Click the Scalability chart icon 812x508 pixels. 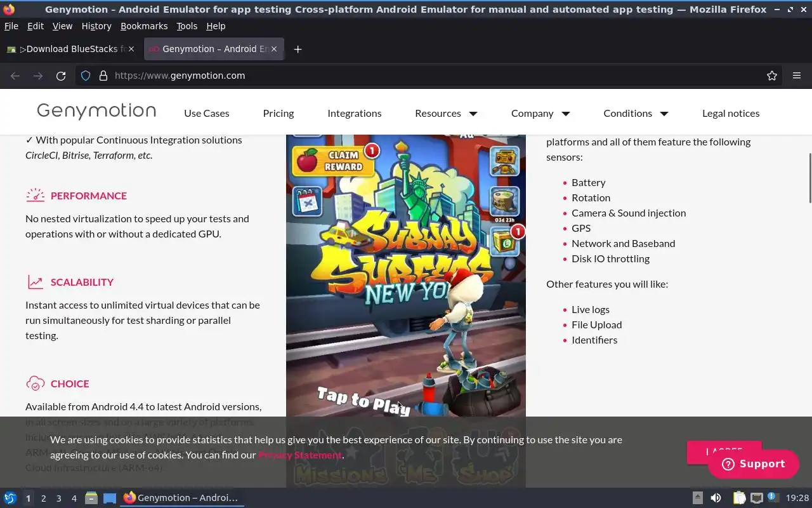coord(35,282)
